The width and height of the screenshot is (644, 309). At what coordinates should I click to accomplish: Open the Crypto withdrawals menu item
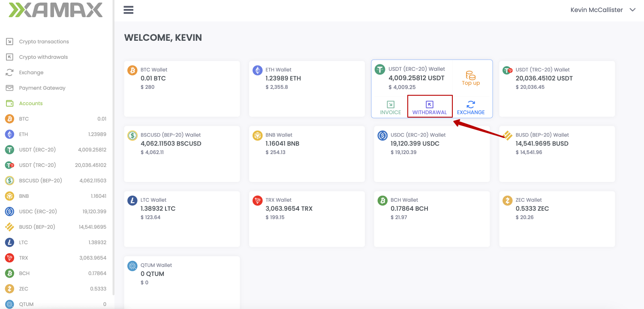[x=43, y=57]
